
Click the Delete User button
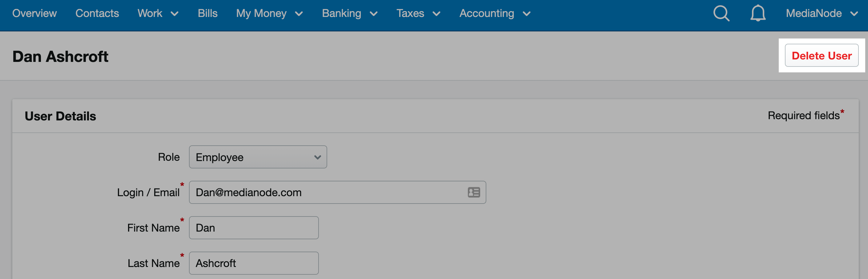tap(822, 55)
